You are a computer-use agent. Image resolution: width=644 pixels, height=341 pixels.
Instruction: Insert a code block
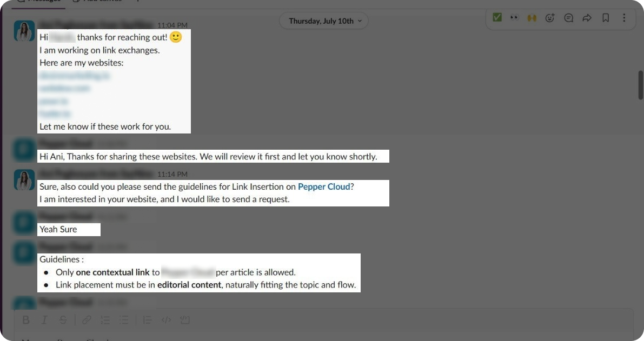(185, 320)
